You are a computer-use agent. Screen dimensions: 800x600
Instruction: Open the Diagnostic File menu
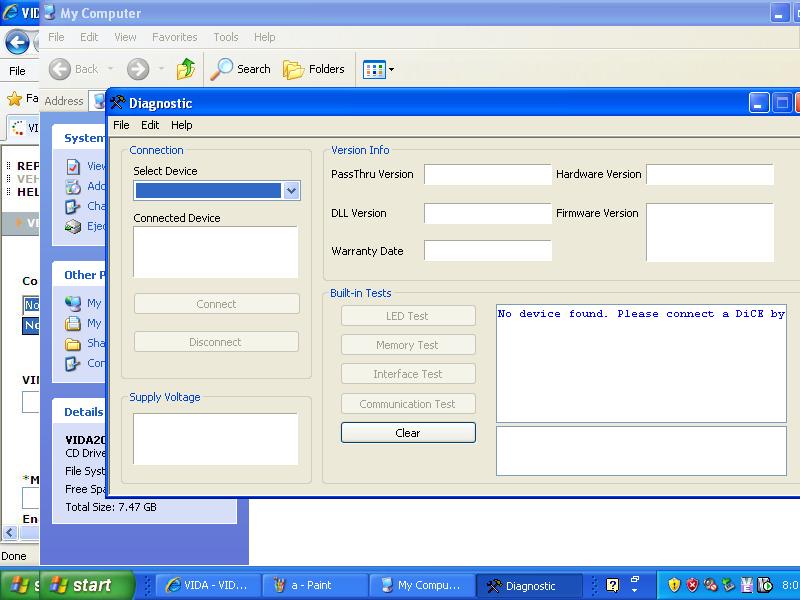tap(121, 125)
